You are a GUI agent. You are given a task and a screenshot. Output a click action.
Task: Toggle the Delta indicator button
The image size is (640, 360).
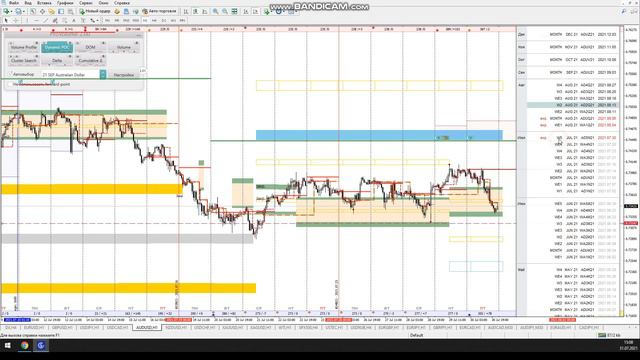pos(57,60)
